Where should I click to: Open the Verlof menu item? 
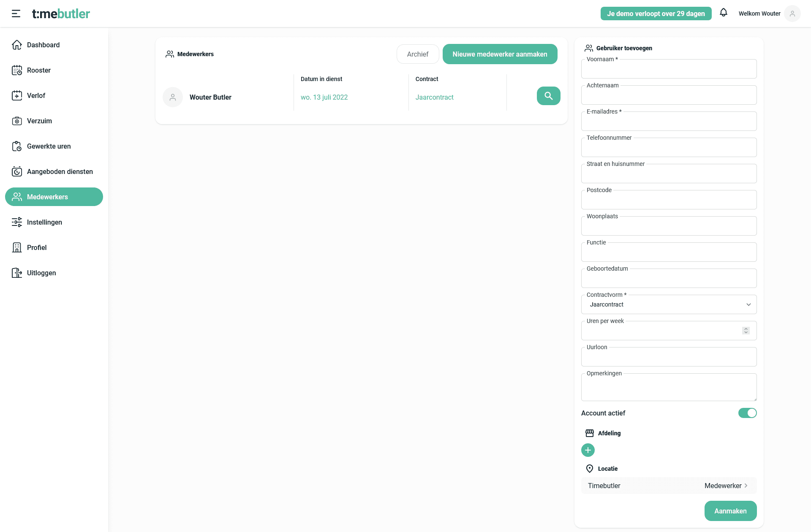[x=54, y=95]
